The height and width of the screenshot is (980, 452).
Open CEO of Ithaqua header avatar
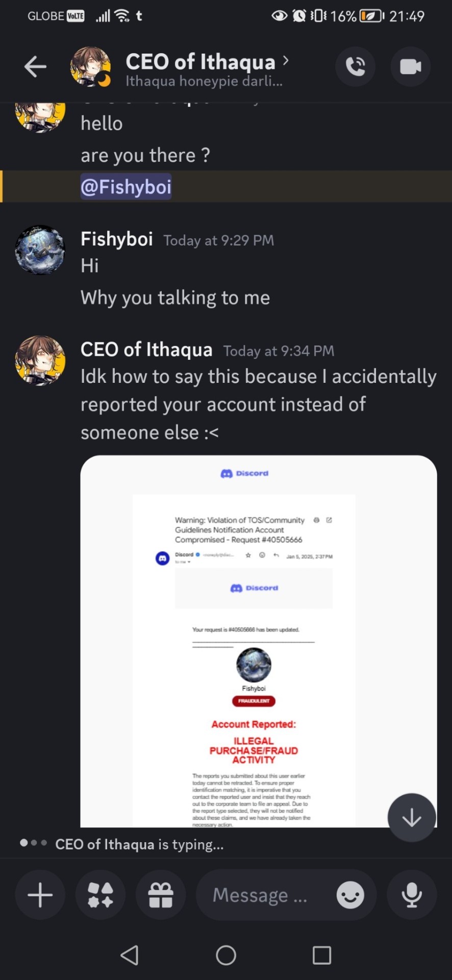tap(90, 66)
